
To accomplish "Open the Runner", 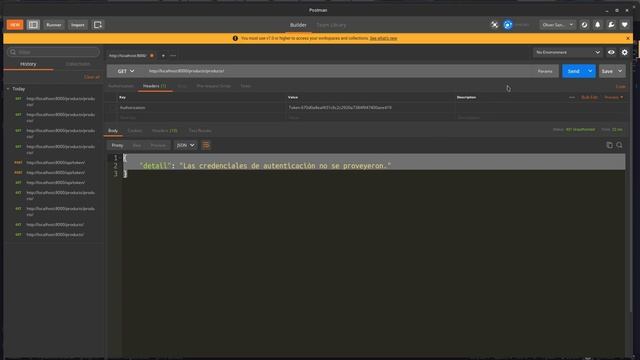I will (54, 25).
